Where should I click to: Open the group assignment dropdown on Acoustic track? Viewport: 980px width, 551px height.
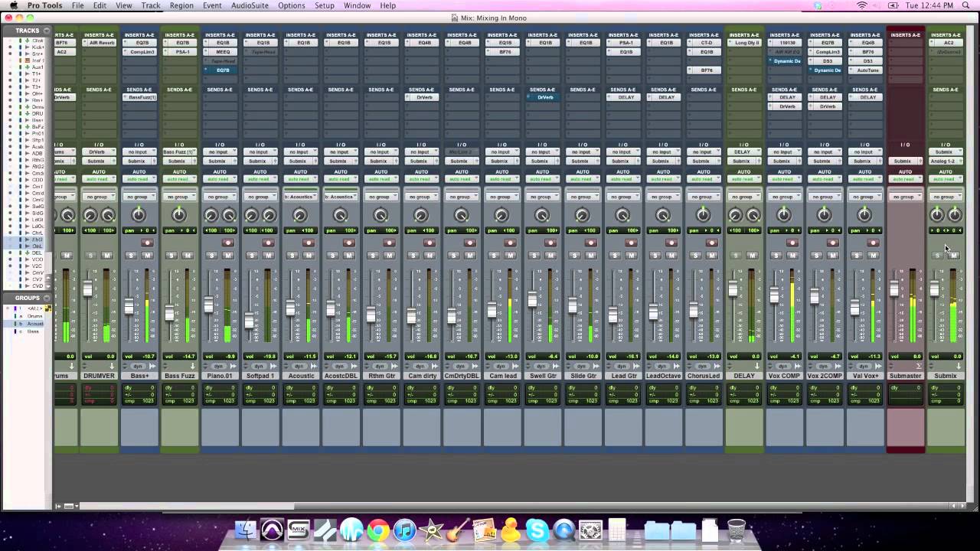[300, 197]
